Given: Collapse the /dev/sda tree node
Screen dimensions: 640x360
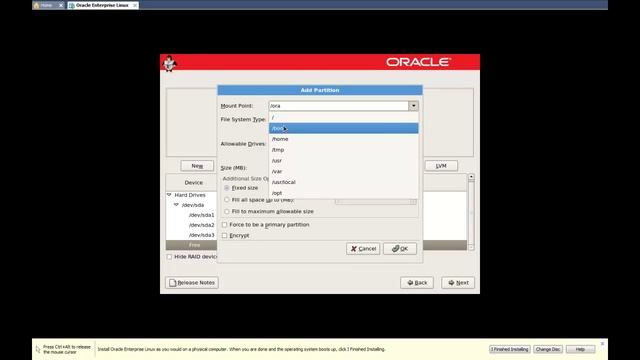Looking at the screenshot, I should [176, 204].
